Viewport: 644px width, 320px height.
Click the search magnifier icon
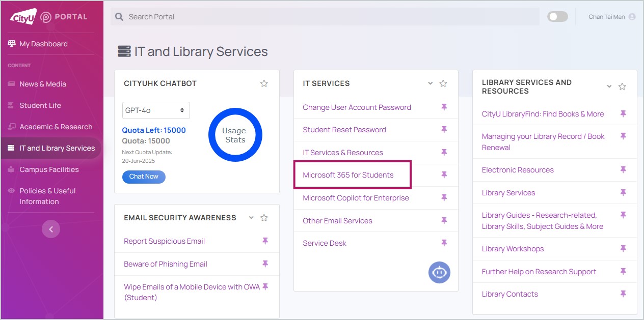click(x=119, y=17)
